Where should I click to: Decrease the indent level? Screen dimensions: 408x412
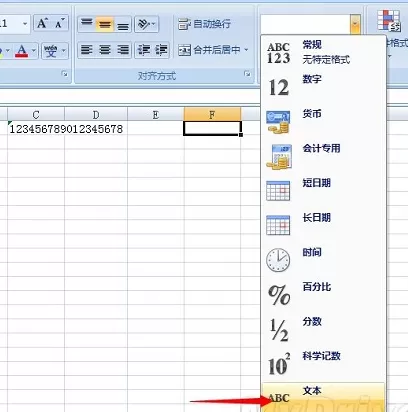pos(144,50)
